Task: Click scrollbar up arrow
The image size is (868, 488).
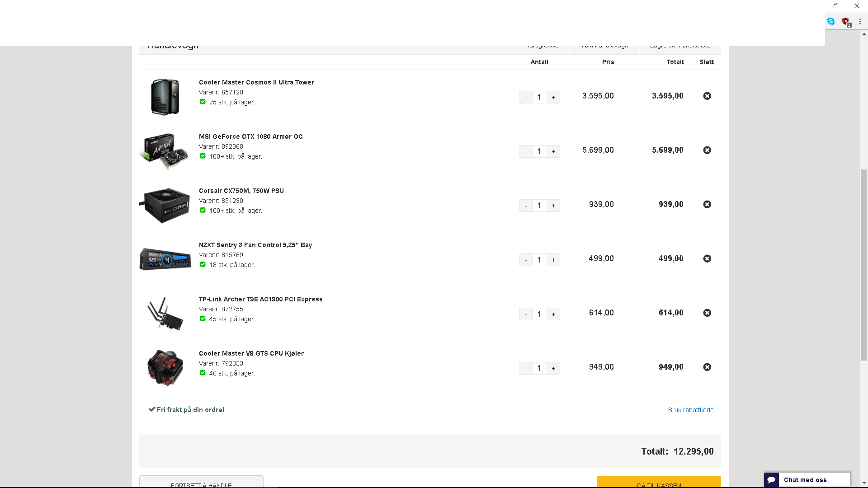Action: (x=864, y=33)
